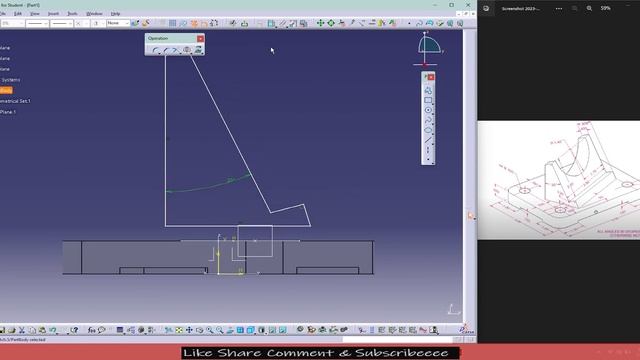Open the None layer dropdown
The height and width of the screenshot is (360, 640).
pos(118,23)
